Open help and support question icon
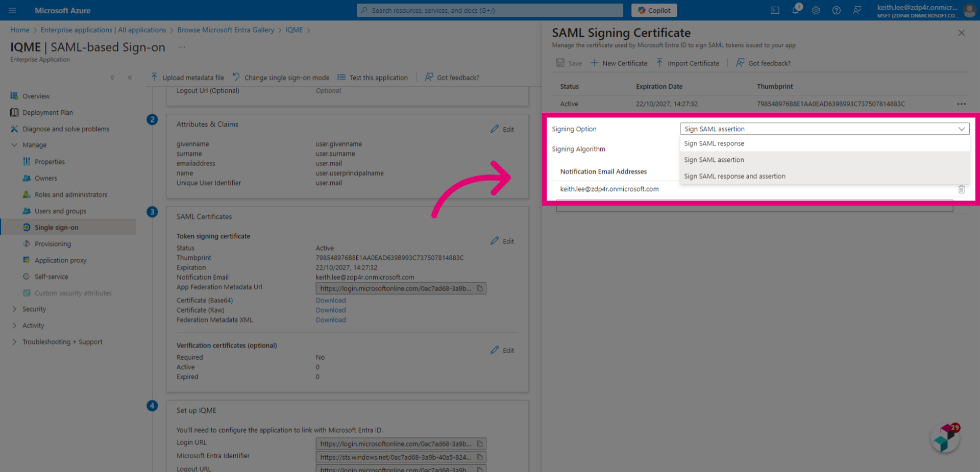The image size is (980, 472). pos(837,10)
